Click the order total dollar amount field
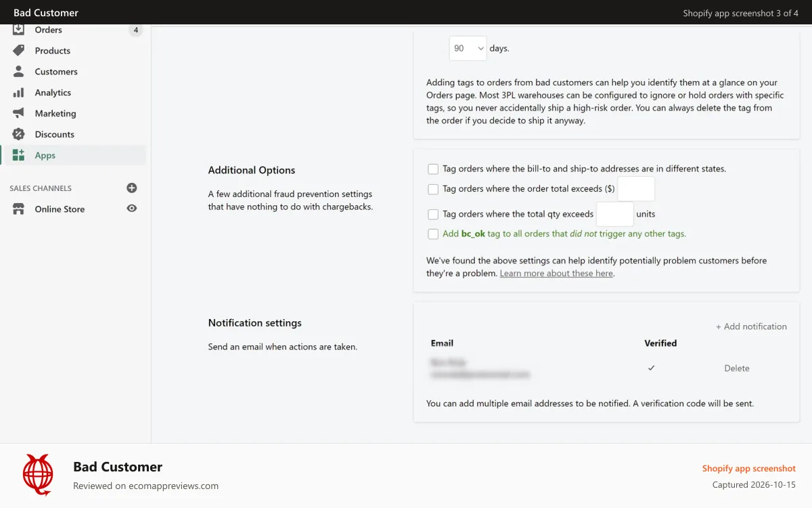 pyautogui.click(x=636, y=189)
